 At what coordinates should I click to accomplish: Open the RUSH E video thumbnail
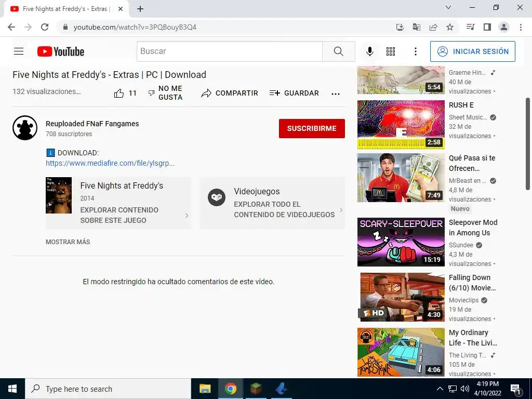pos(401,125)
